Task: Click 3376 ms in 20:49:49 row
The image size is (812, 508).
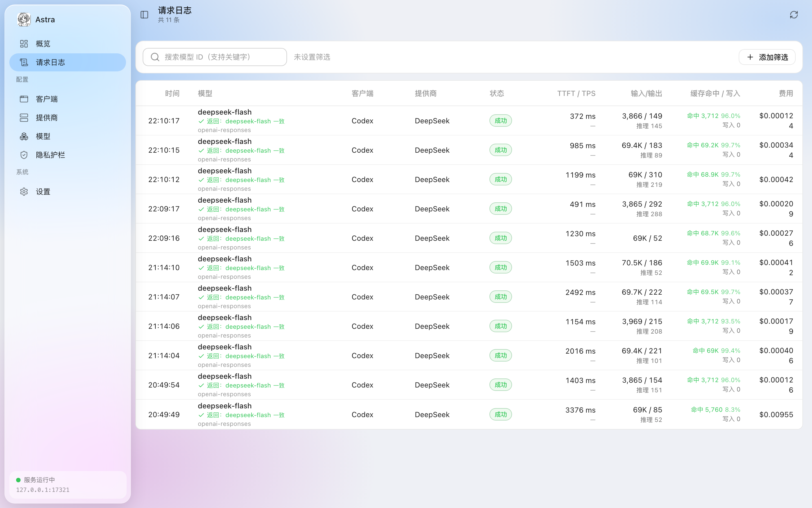Action: point(581,410)
